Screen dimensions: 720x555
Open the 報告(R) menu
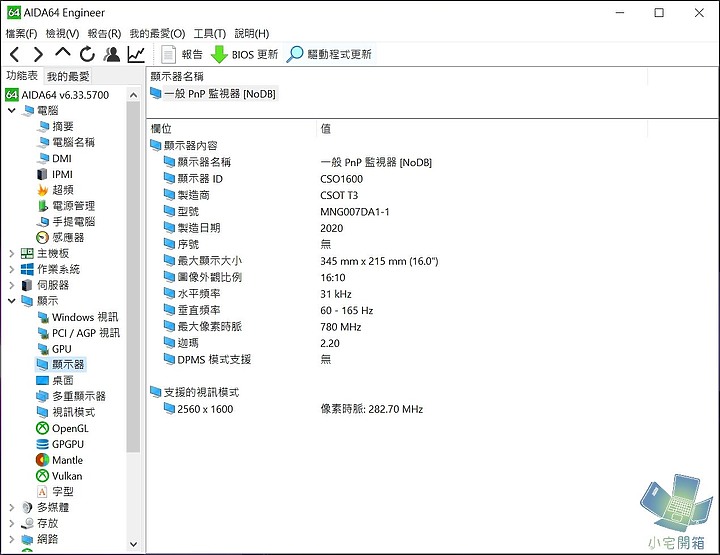click(104, 34)
